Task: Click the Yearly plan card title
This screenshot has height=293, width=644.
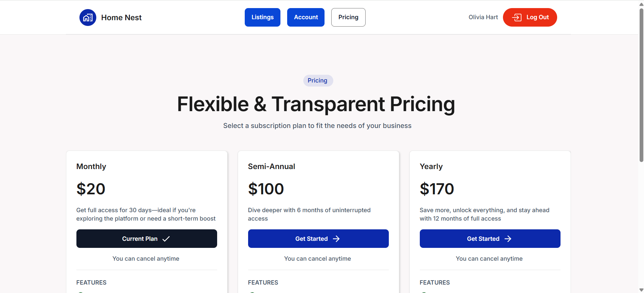Action: click(x=431, y=166)
